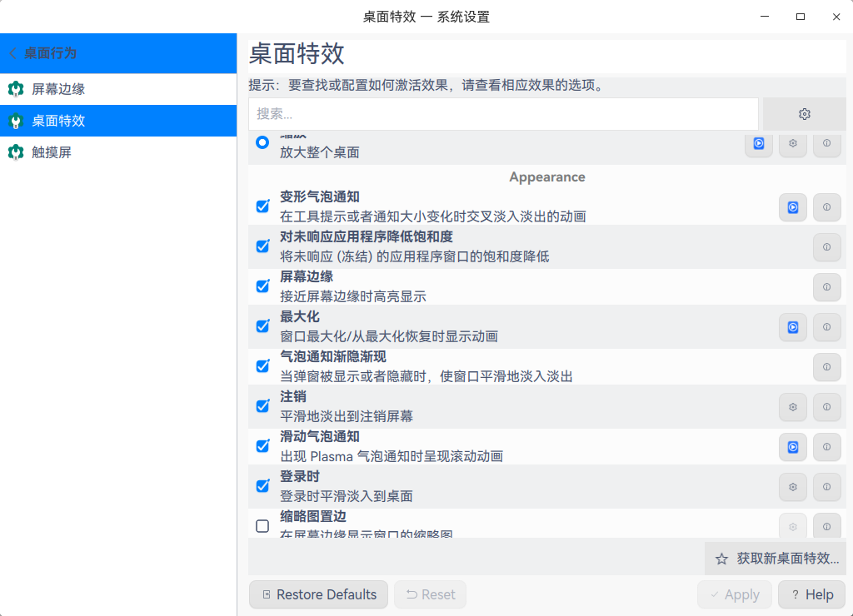The image size is (853, 616).
Task: Show info for 气泡通知渐隐渐现 effect
Action: tap(827, 367)
